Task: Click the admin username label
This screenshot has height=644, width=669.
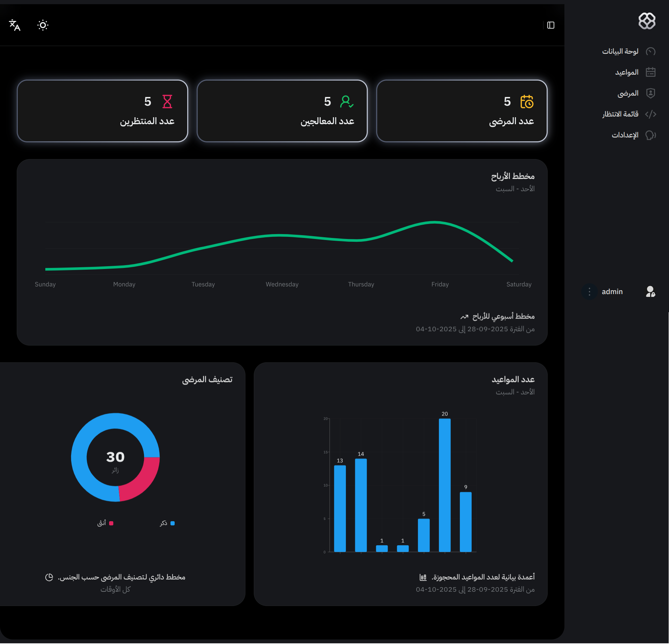Action: click(x=612, y=292)
